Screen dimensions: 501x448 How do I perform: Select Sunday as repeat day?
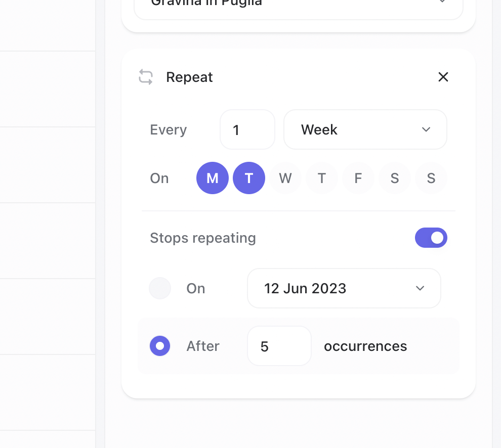pyautogui.click(x=431, y=178)
